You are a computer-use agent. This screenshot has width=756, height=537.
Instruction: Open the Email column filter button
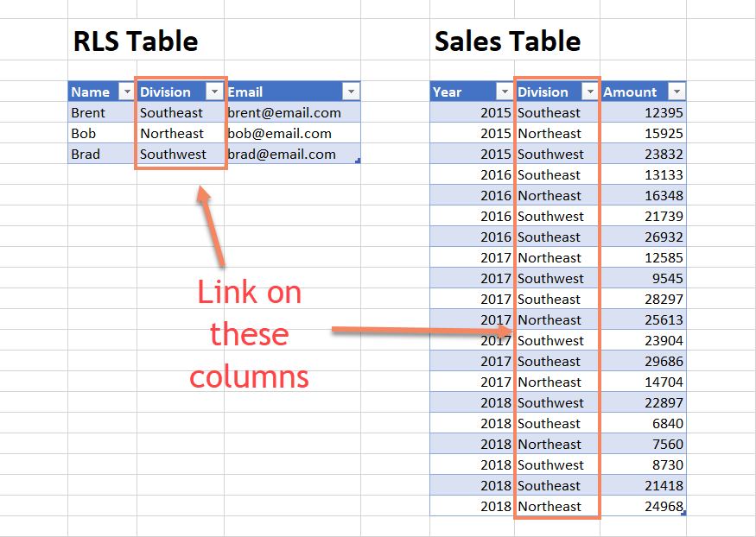tap(351, 92)
